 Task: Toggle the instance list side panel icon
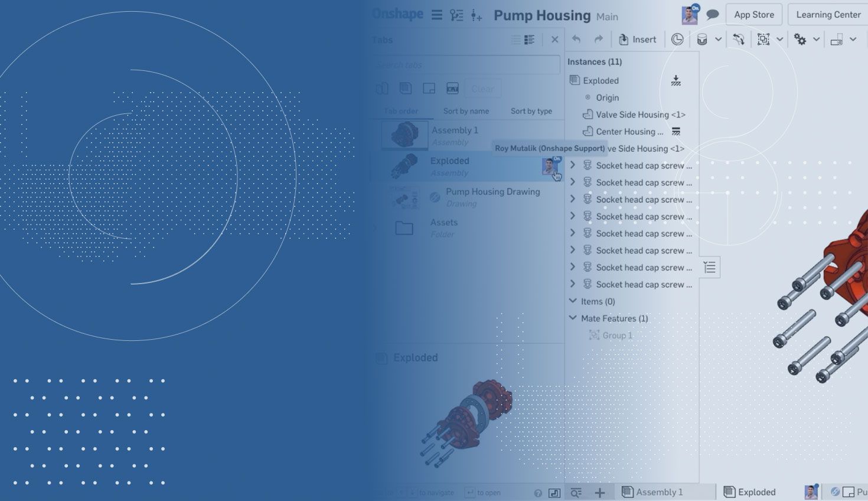(x=710, y=268)
